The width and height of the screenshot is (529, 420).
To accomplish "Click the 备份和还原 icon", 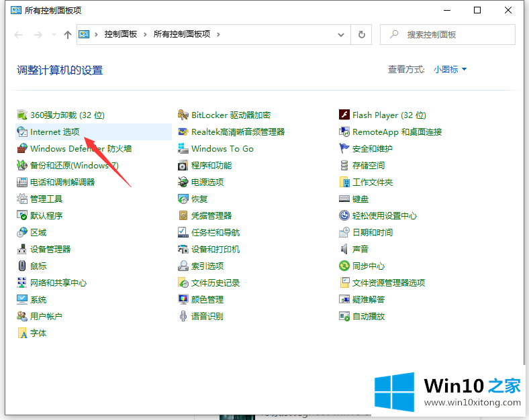I will pos(22,165).
